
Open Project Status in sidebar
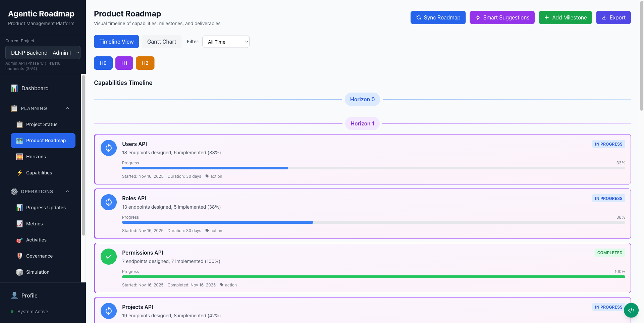[43, 124]
